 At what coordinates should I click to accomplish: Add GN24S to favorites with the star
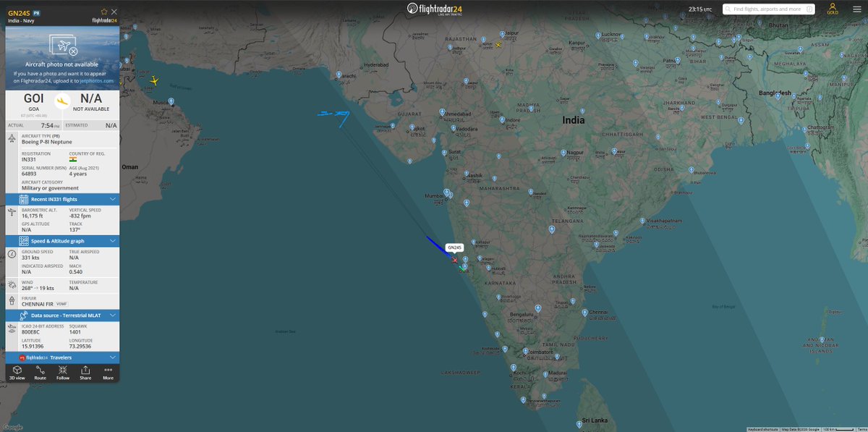click(104, 12)
